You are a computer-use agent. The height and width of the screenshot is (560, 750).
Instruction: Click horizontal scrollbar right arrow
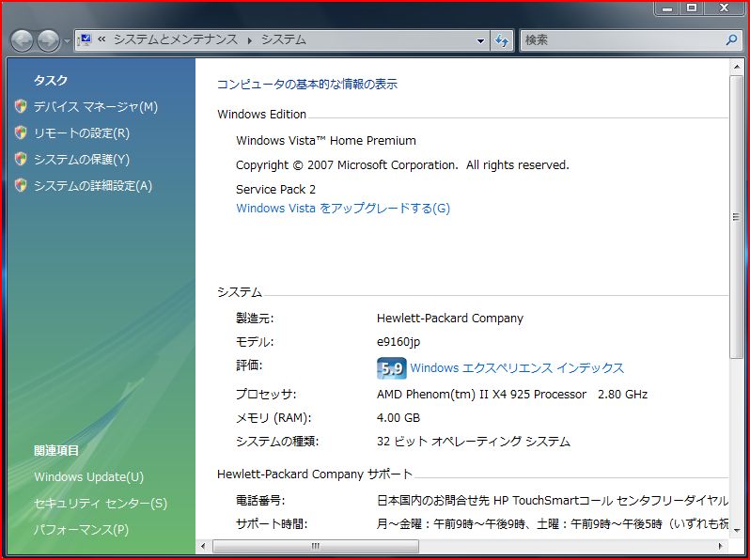(721, 546)
